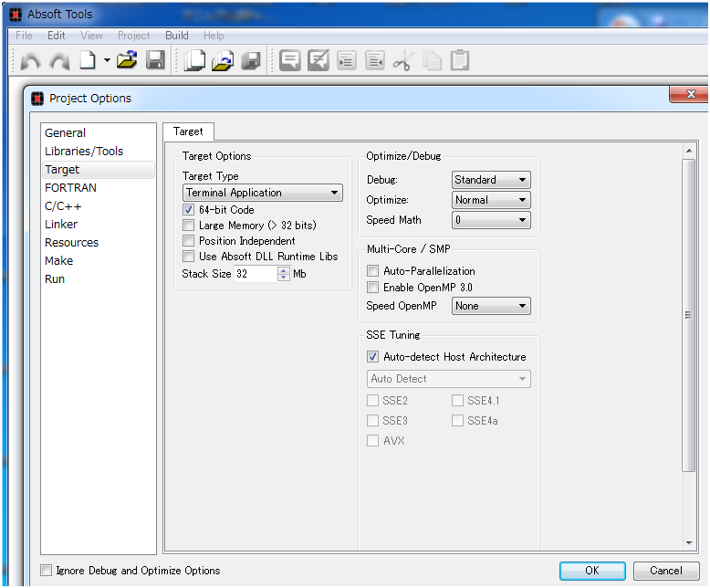Image resolution: width=710 pixels, height=588 pixels.
Task: Enable Use Absoft DLL Runtime Libs
Action: (x=188, y=257)
